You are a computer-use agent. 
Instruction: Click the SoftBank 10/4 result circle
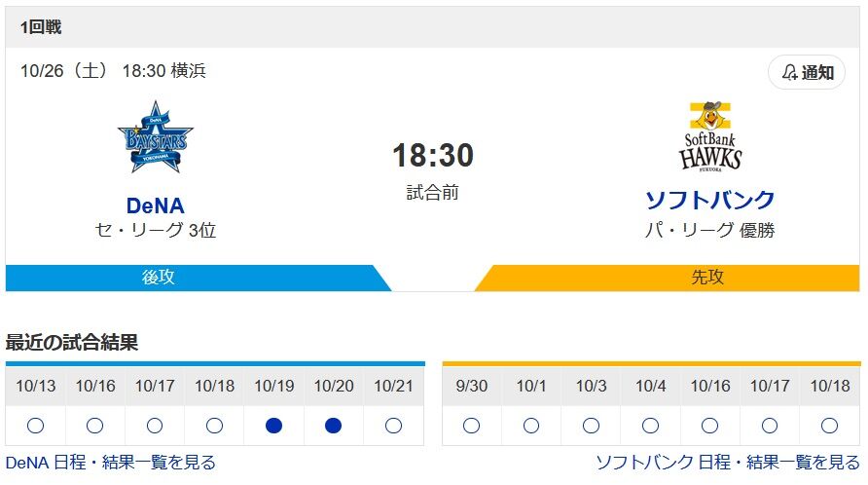[x=650, y=426]
